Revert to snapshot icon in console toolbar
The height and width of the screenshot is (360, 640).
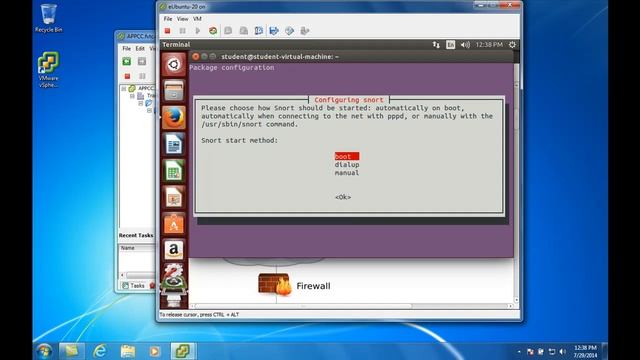coord(244,31)
